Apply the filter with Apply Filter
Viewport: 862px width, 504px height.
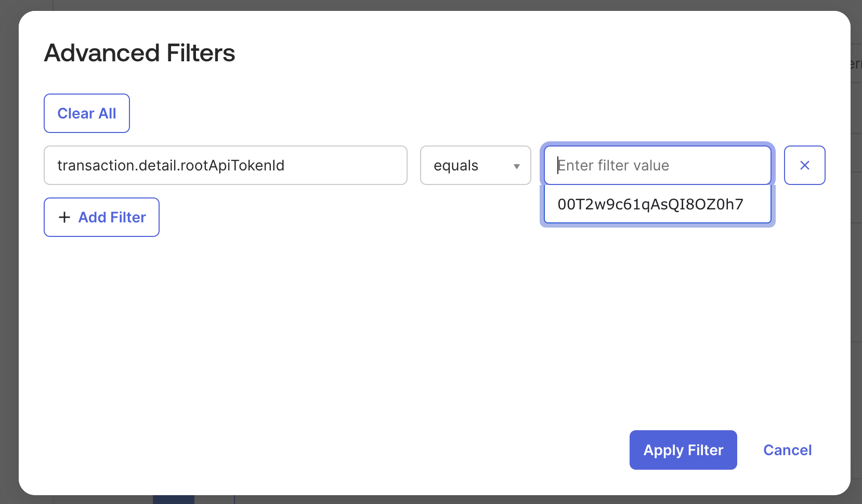click(x=683, y=450)
